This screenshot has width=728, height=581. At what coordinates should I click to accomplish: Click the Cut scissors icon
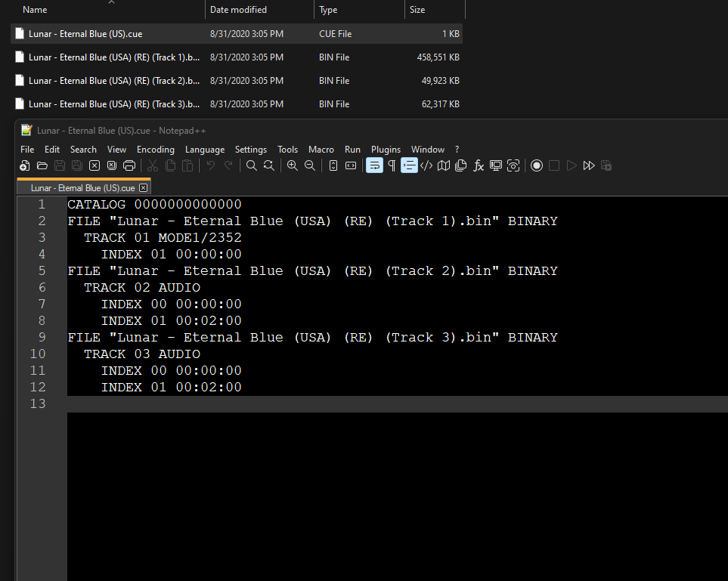point(153,165)
